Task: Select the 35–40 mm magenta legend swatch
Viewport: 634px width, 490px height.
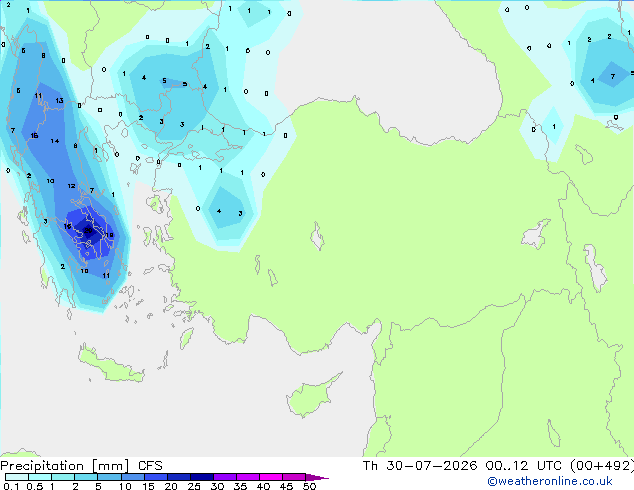Action: click(247, 477)
